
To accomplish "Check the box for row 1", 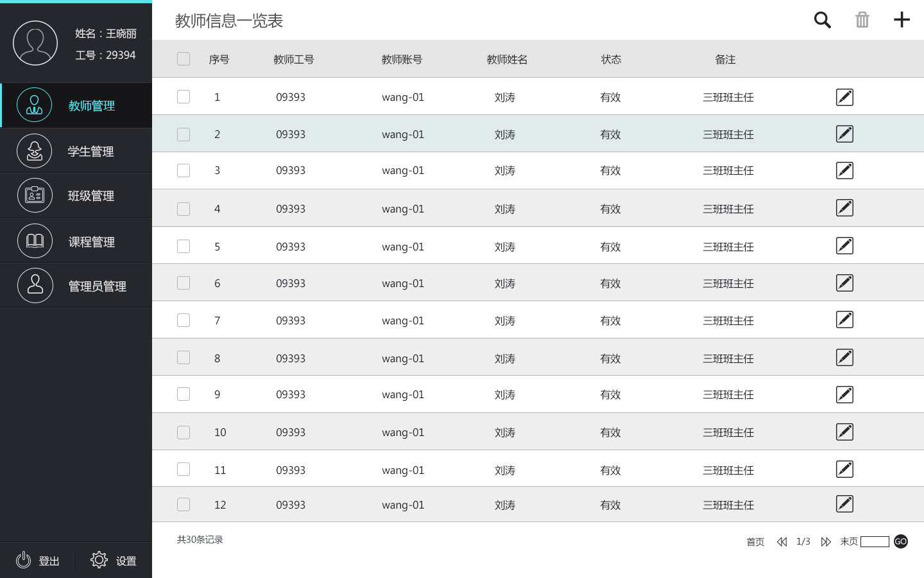I will click(184, 96).
